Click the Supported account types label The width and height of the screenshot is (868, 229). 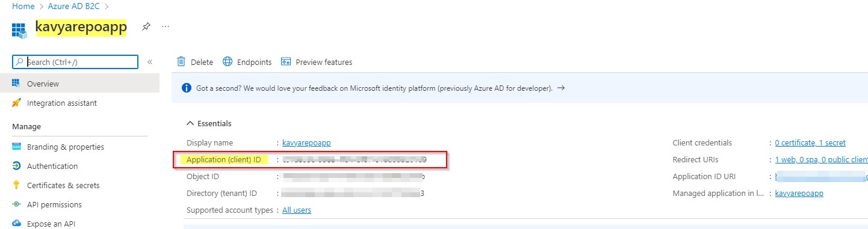230,210
